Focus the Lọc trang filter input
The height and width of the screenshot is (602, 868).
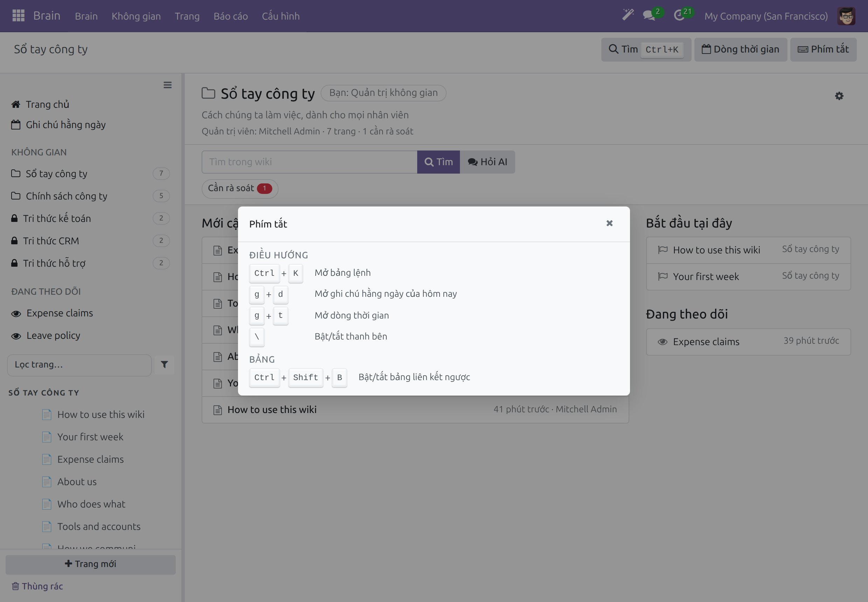click(79, 365)
